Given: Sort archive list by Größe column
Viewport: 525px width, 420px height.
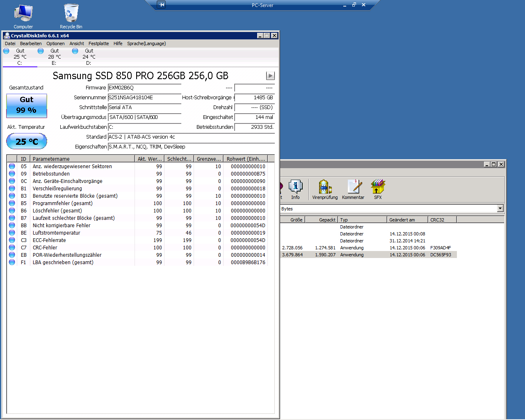Looking at the screenshot, I should point(292,220).
